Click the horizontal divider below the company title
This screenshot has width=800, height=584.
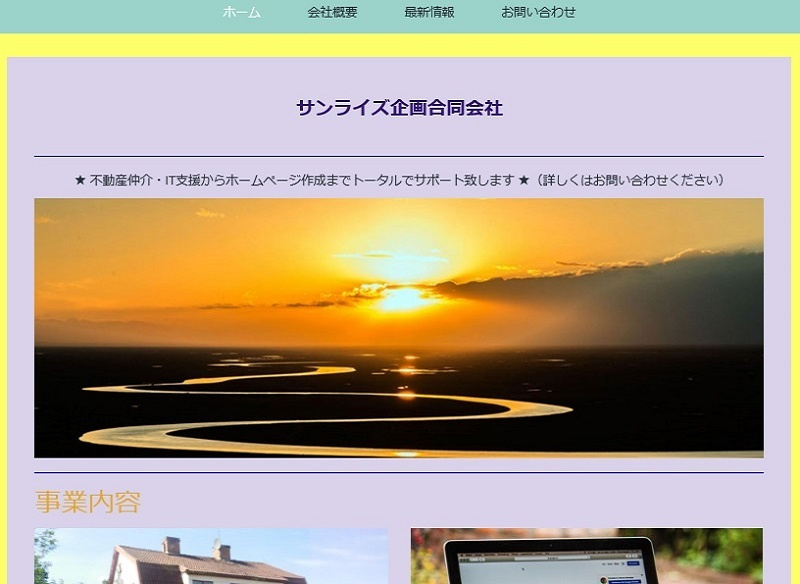(399, 156)
